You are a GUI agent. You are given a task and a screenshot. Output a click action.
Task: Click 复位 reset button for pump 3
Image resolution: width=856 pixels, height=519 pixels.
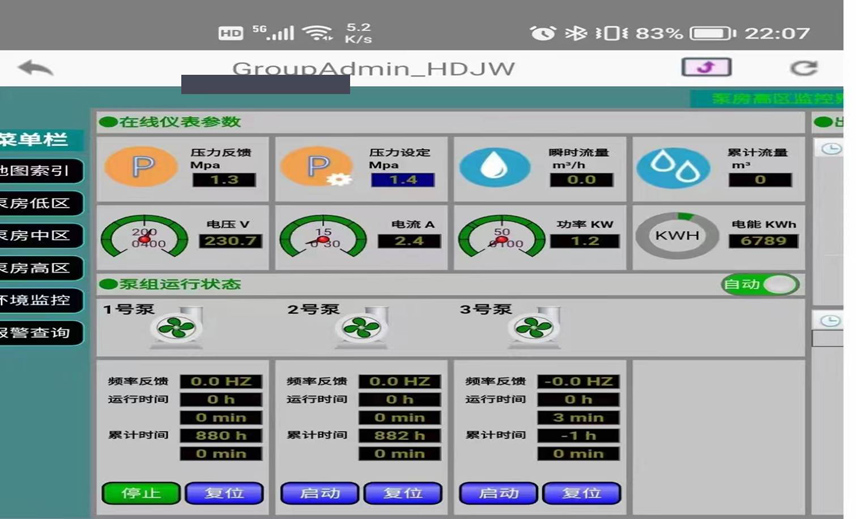581,493
